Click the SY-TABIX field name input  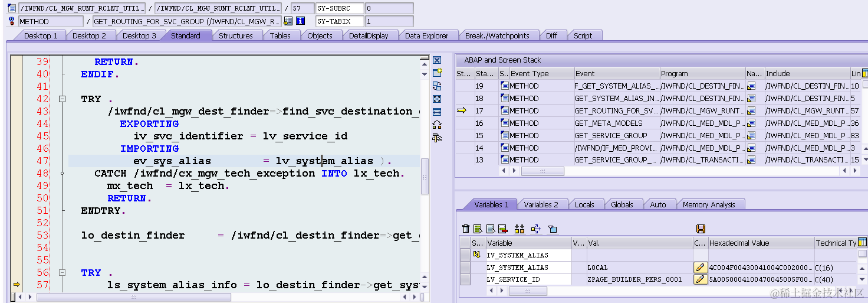click(x=339, y=21)
